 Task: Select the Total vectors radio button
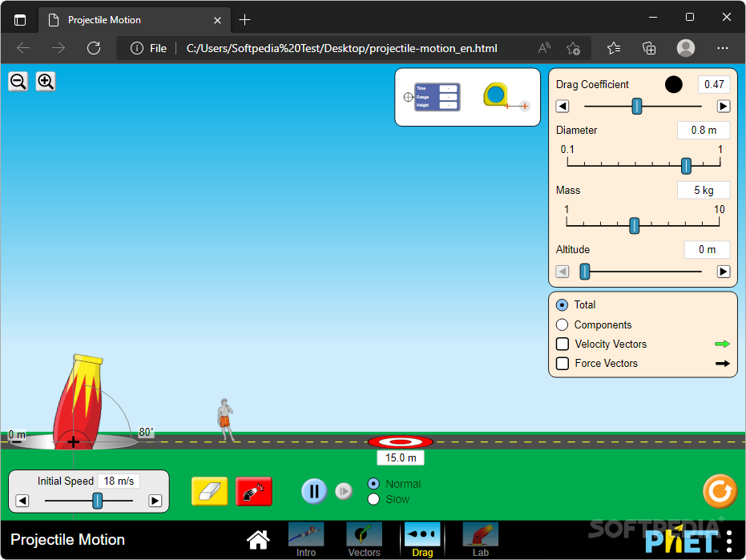[562, 305]
